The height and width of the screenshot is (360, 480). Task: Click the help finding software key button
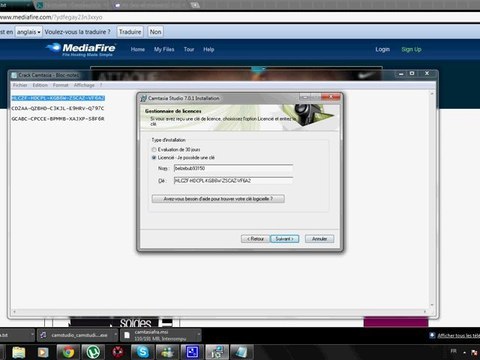[x=218, y=199]
